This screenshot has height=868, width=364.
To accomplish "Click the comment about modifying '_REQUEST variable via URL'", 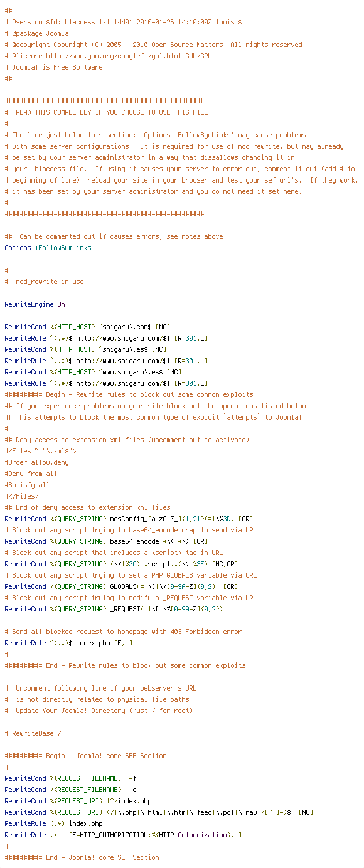I will 131,598.
